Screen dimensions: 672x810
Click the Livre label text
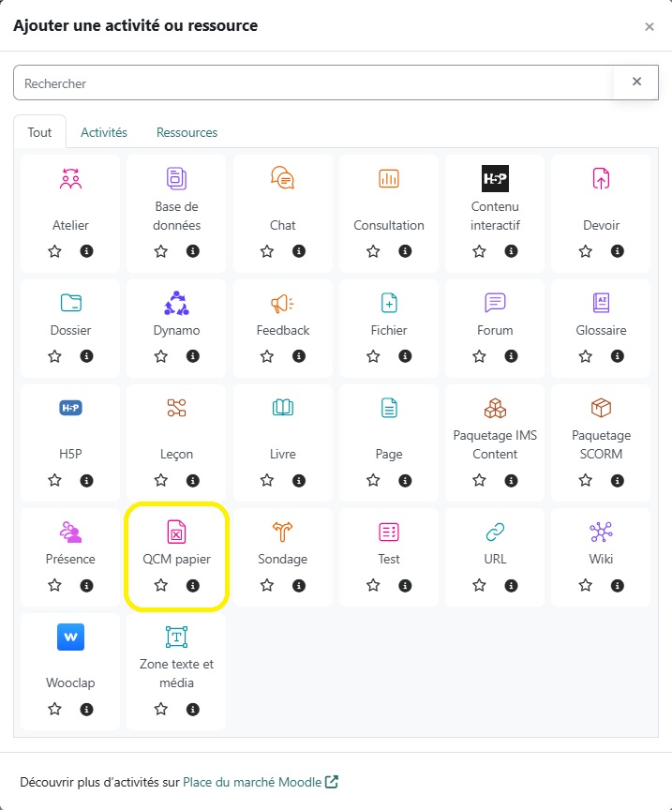(x=282, y=454)
